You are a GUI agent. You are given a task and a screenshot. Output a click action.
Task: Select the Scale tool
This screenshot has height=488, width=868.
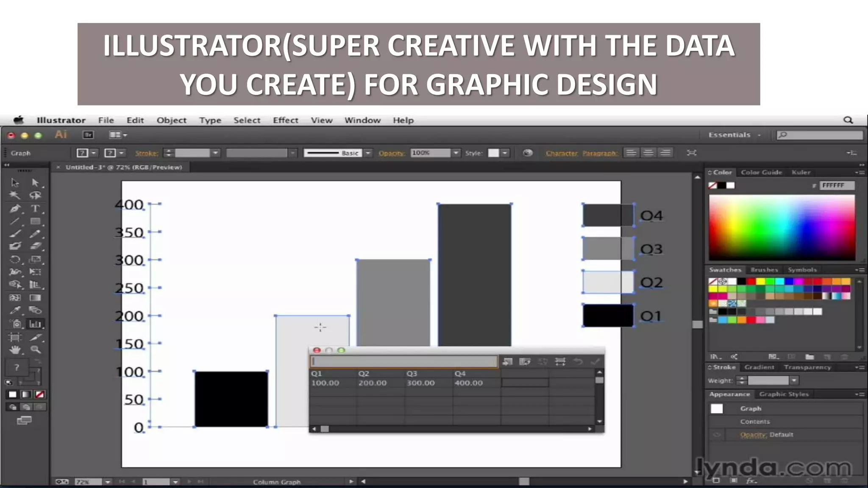pos(35,259)
